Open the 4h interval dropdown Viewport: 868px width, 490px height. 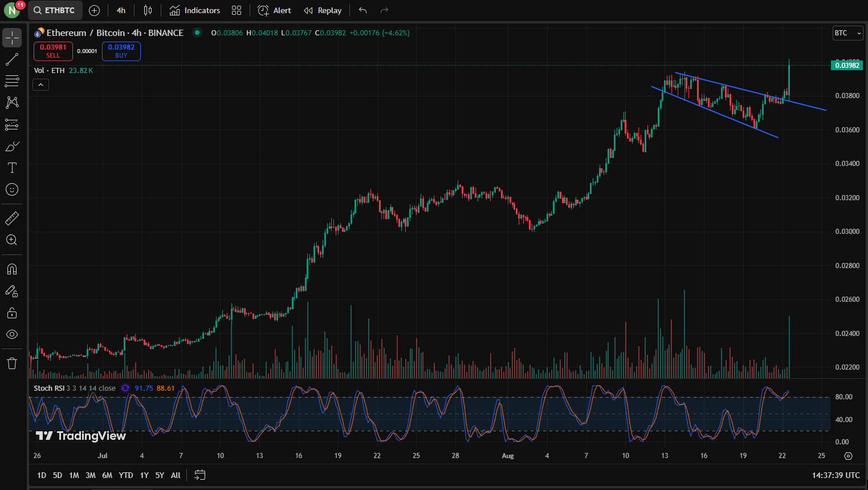pyautogui.click(x=121, y=10)
